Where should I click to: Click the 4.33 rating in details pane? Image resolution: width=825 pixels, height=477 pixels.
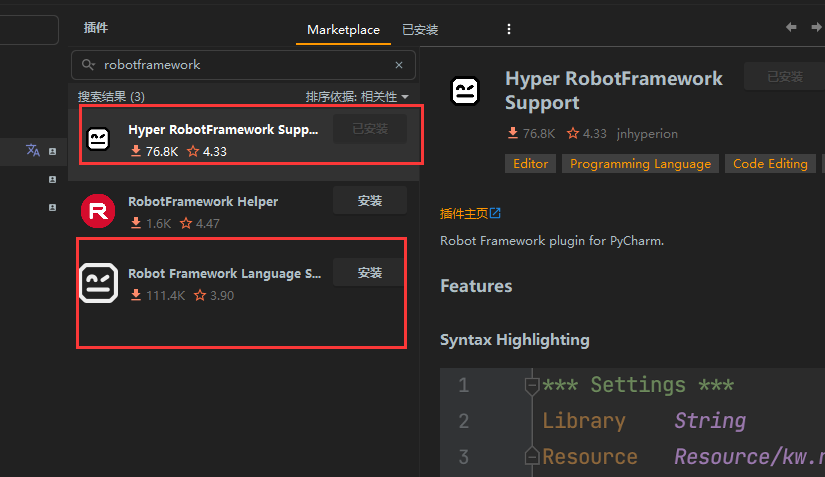[587, 134]
